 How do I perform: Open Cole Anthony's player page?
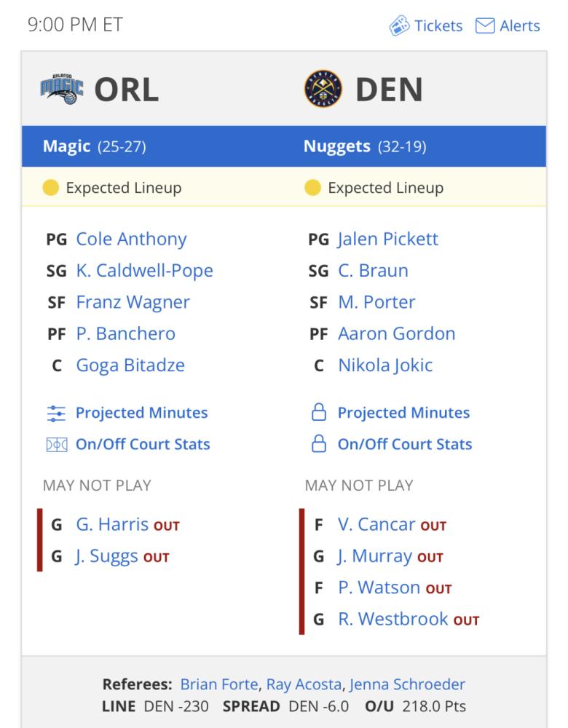pyautogui.click(x=131, y=239)
